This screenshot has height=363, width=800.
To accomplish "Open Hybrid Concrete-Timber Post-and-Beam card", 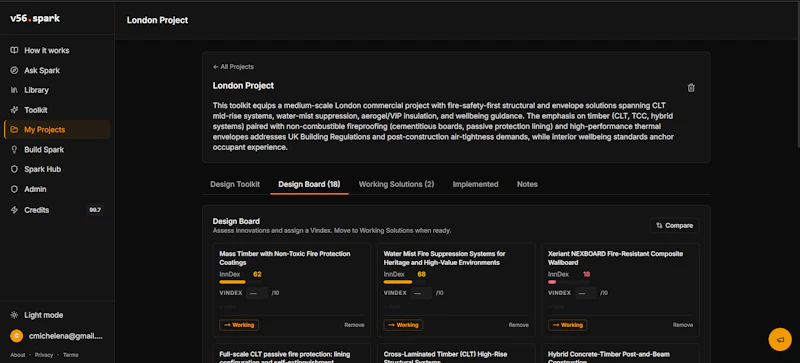I will coord(620,353).
